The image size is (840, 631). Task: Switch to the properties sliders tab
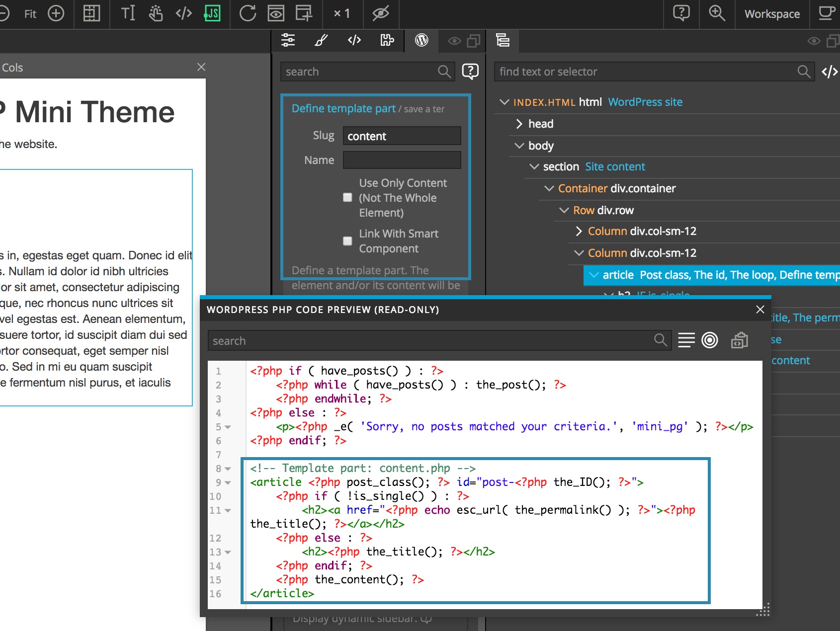point(288,40)
